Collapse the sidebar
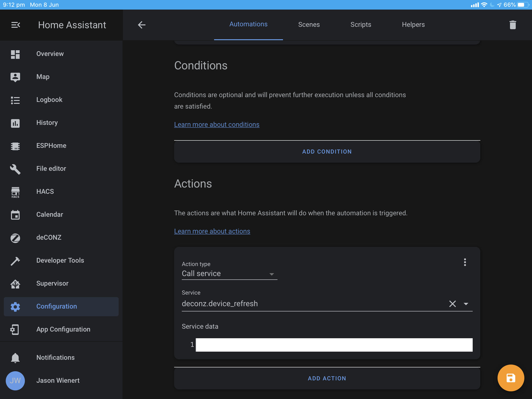Screen dimensions: 532x399 click(15, 25)
